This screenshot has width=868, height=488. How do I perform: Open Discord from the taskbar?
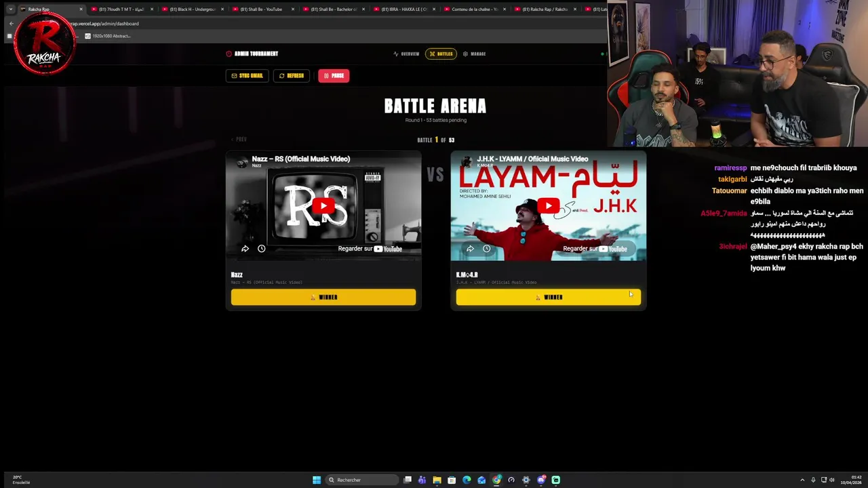[x=541, y=480]
